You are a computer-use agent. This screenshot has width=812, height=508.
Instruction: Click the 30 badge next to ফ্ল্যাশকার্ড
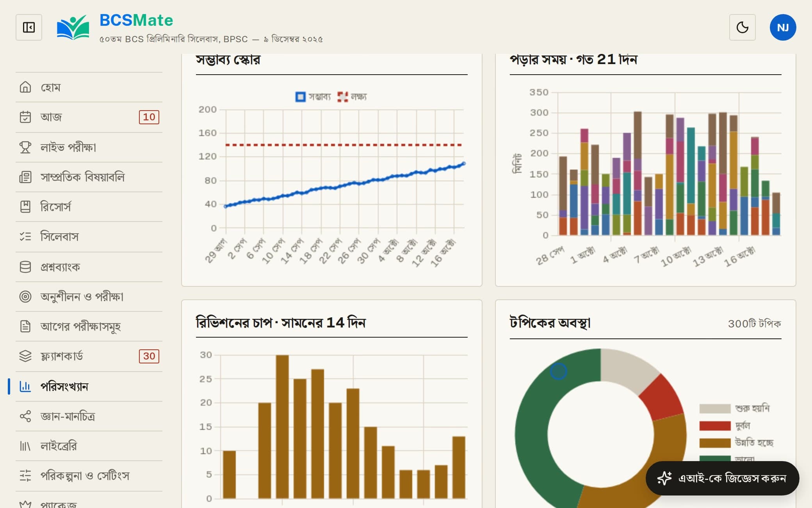149,356
